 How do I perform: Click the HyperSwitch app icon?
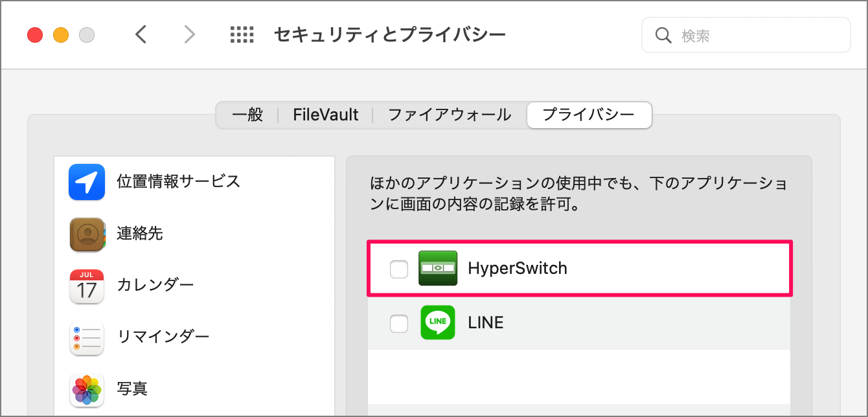point(438,268)
